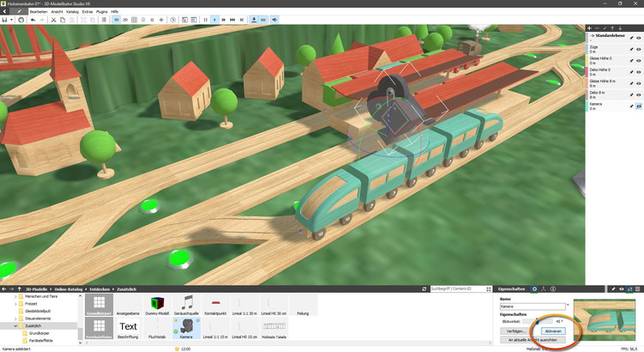Viewport: 644px width, 352px height.
Task: Switch to 2D view mode
Action: pyautogui.click(x=126, y=19)
